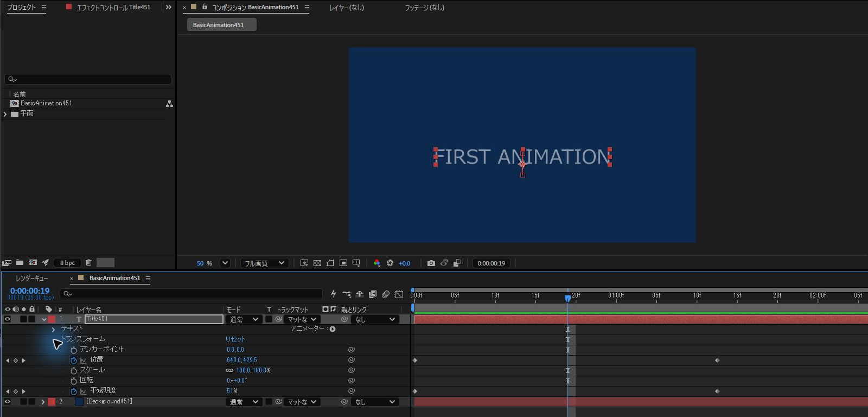
Task: Toggle scale constrain proportions link
Action: (x=229, y=370)
